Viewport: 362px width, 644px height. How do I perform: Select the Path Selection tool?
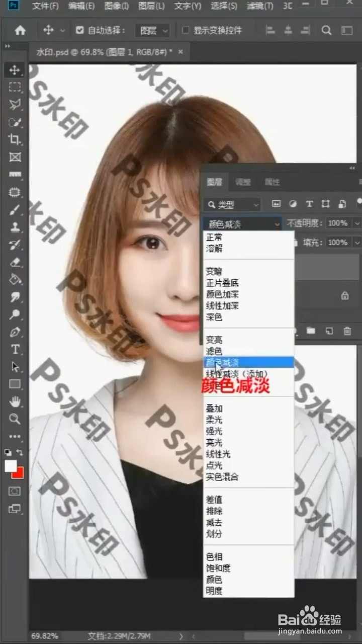pos(15,367)
